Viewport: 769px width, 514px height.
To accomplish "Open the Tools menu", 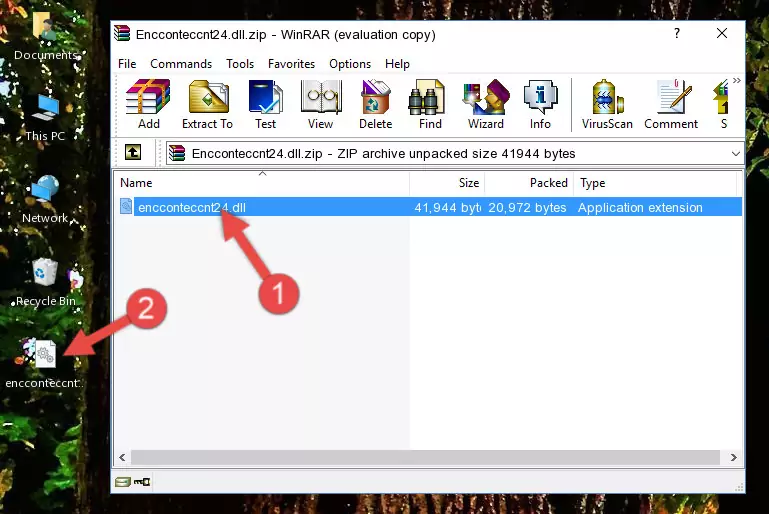I will click(240, 64).
